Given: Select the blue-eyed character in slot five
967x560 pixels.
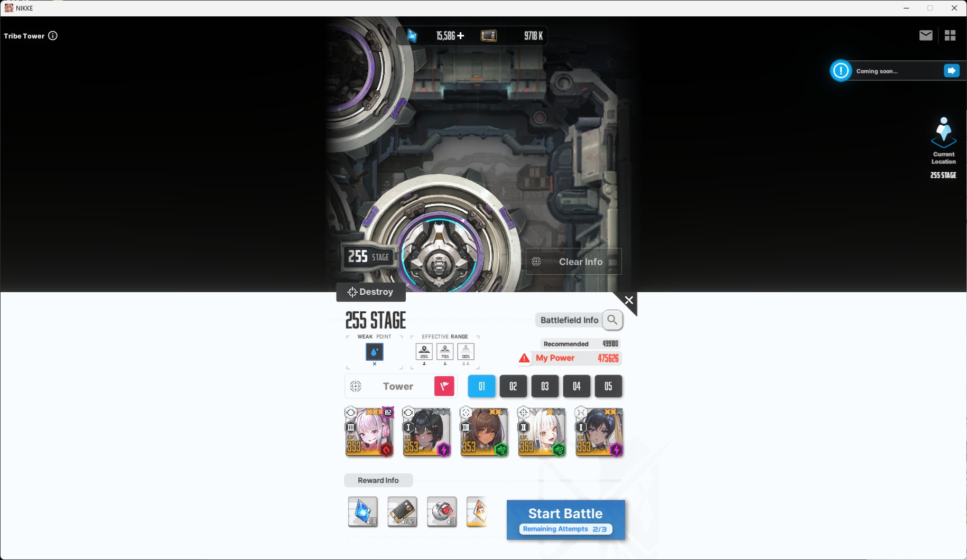Looking at the screenshot, I should pos(600,432).
